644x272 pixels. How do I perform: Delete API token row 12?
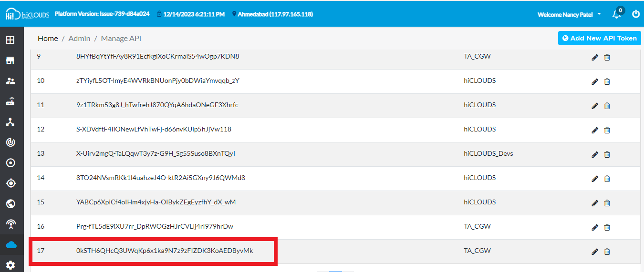click(607, 130)
